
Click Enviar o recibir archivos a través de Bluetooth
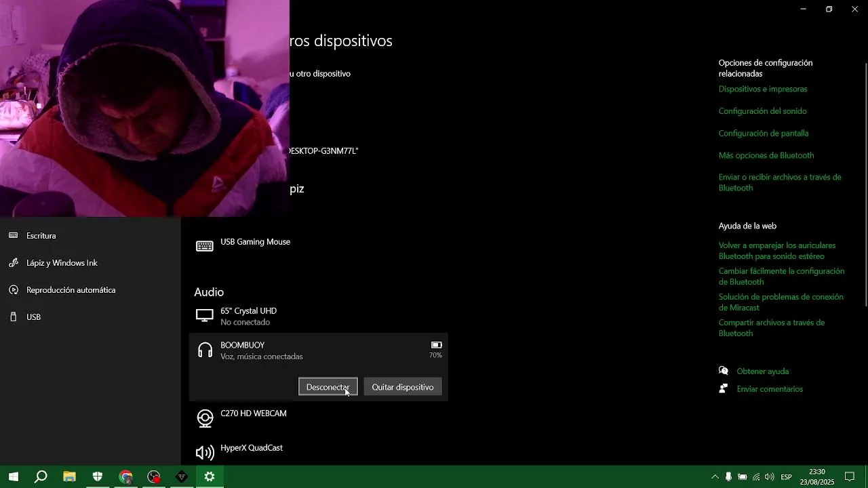[780, 182]
